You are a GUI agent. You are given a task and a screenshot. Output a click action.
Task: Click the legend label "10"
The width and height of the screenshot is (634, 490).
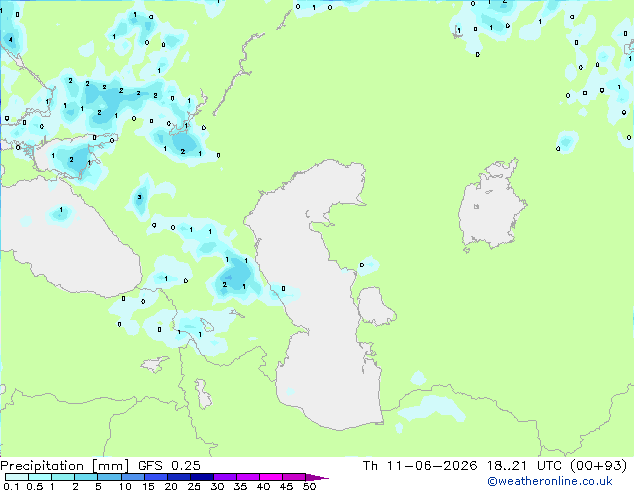[125, 486]
